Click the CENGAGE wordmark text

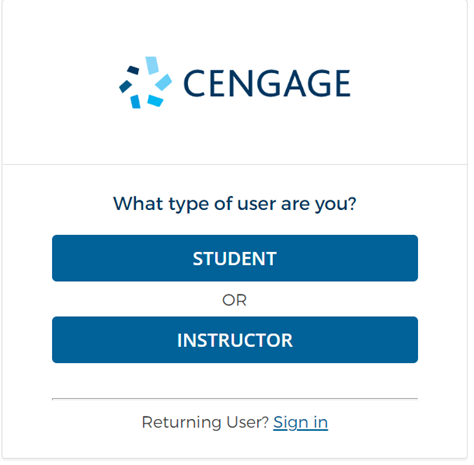click(x=267, y=83)
